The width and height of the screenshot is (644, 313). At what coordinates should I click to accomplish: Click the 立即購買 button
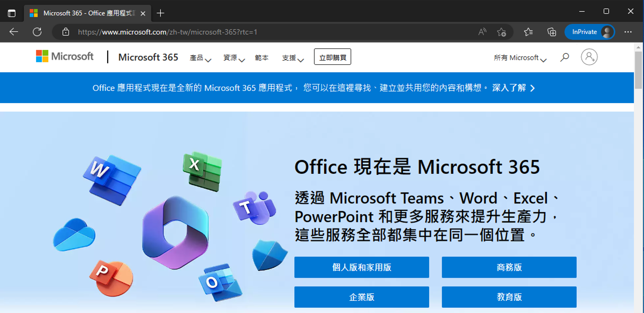click(332, 57)
